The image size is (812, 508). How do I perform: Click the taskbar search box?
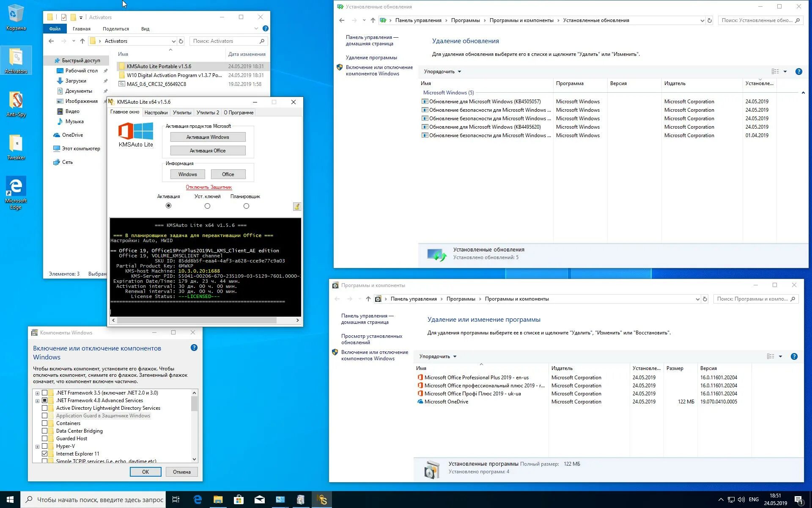click(93, 500)
